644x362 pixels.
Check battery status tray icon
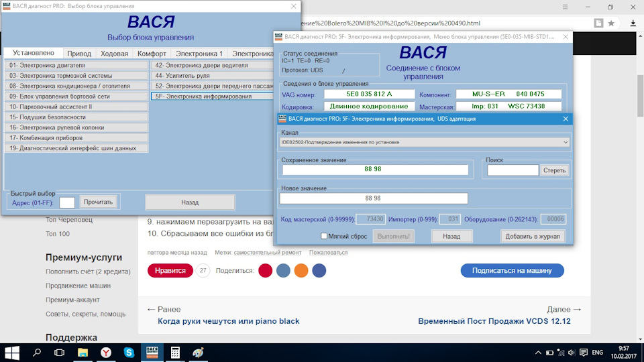point(549,353)
